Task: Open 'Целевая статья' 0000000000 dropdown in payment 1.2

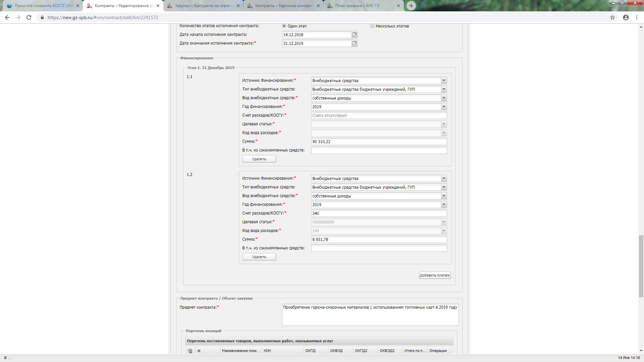Action: pos(444,222)
